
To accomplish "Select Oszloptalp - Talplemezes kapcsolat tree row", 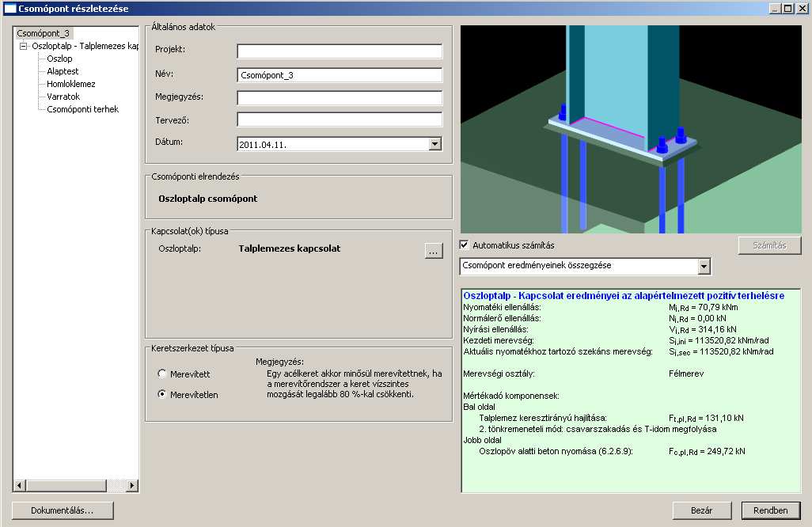I will coord(85,46).
